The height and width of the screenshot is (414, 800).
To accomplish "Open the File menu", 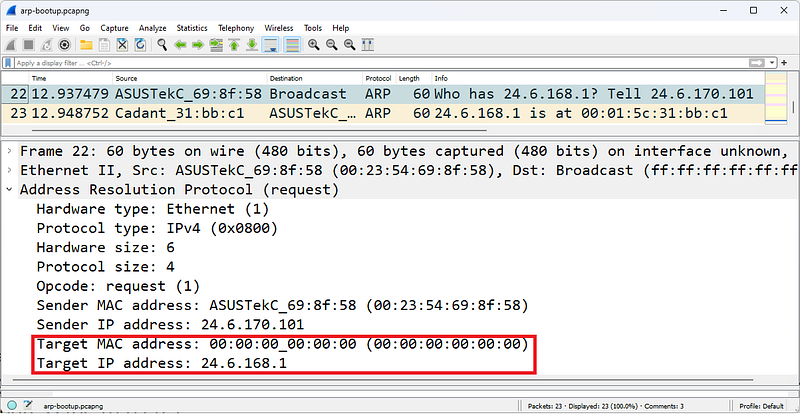I will 12,28.
